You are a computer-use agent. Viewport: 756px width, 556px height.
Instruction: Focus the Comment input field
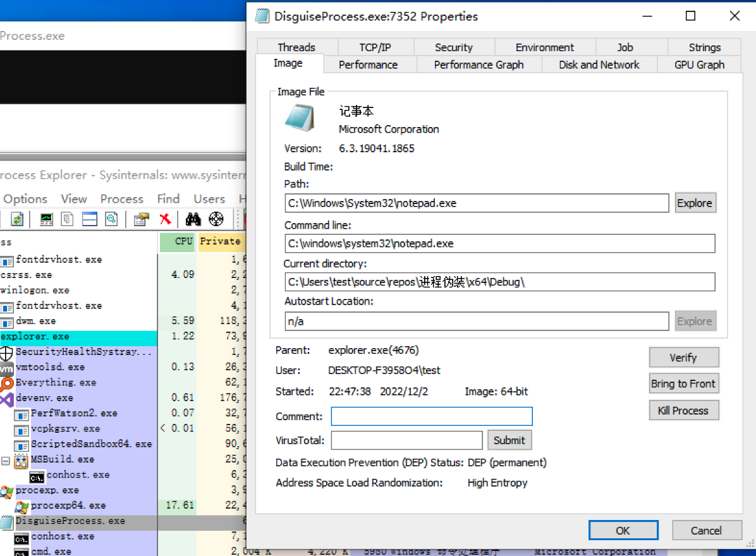pos(432,416)
